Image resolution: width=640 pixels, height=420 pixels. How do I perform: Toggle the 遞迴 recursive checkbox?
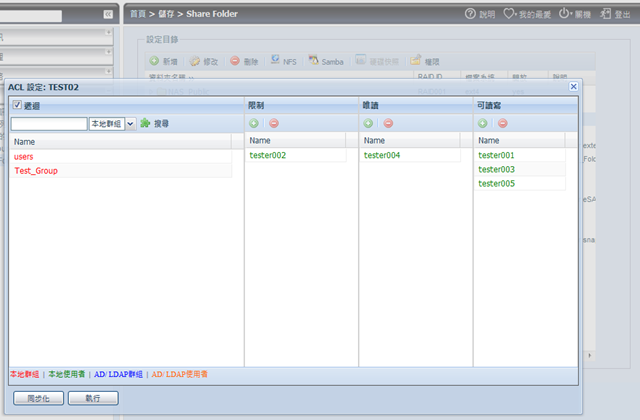pos(16,105)
